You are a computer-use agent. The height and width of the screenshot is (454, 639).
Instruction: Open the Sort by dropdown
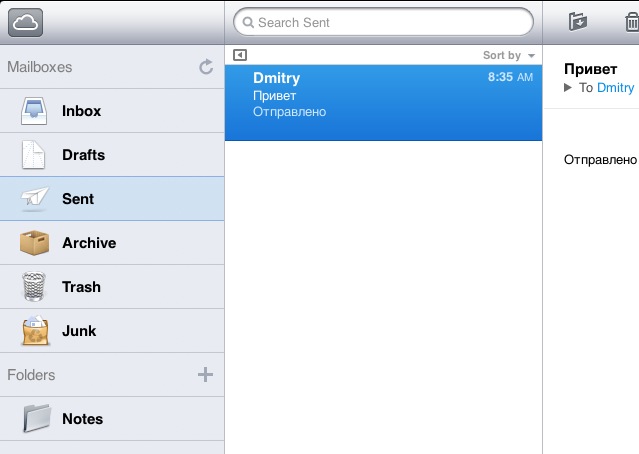[x=509, y=56]
